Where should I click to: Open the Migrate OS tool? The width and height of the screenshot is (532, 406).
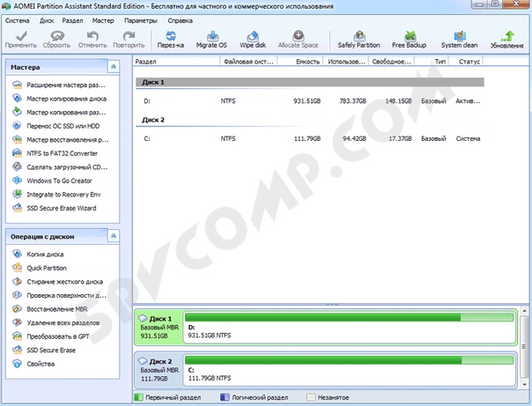tap(211, 40)
